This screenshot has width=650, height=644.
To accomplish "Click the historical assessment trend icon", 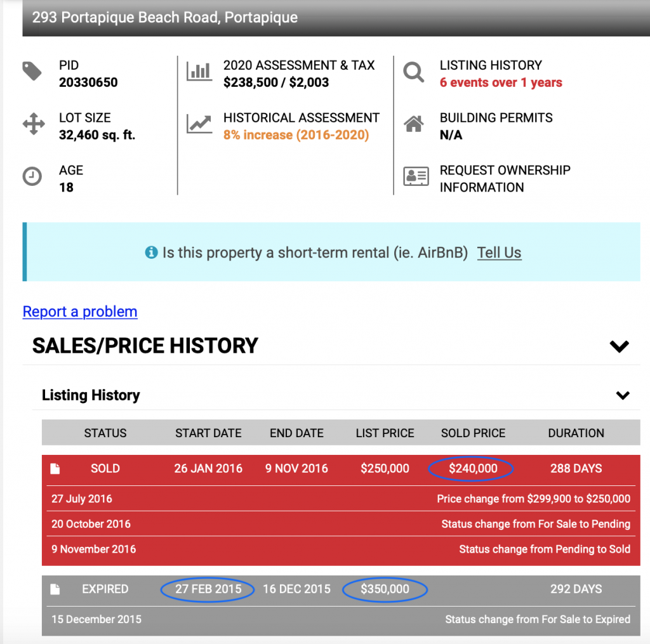I will click(x=199, y=124).
